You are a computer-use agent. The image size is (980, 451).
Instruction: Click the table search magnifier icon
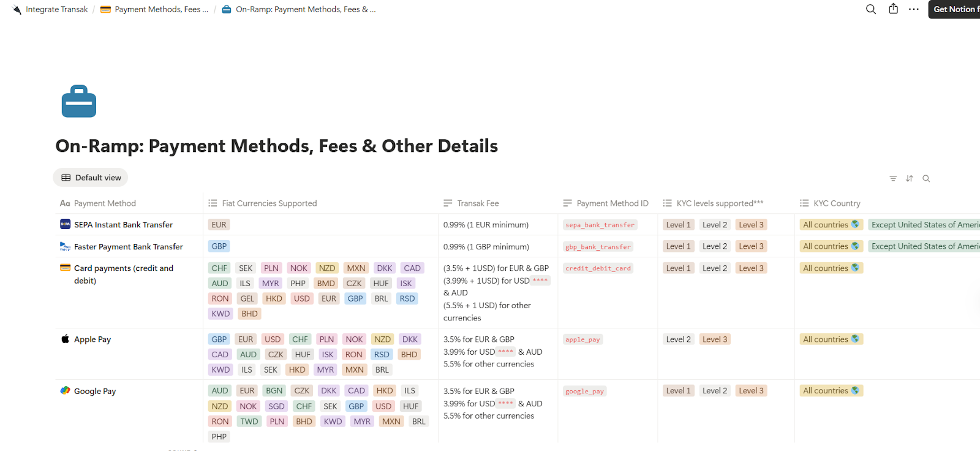pyautogui.click(x=926, y=178)
